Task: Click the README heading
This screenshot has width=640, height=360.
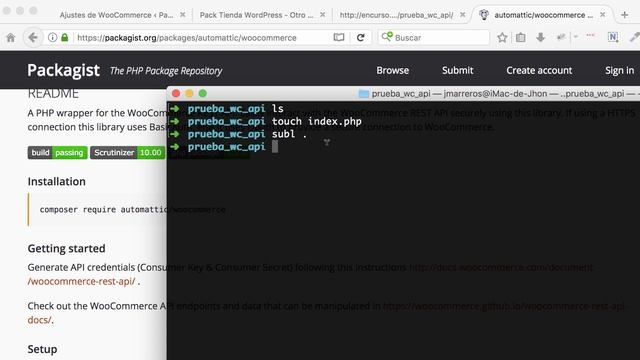Action: click(x=53, y=94)
